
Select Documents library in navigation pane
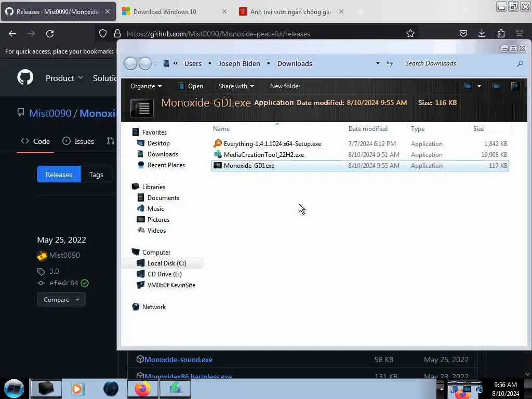coord(163,197)
